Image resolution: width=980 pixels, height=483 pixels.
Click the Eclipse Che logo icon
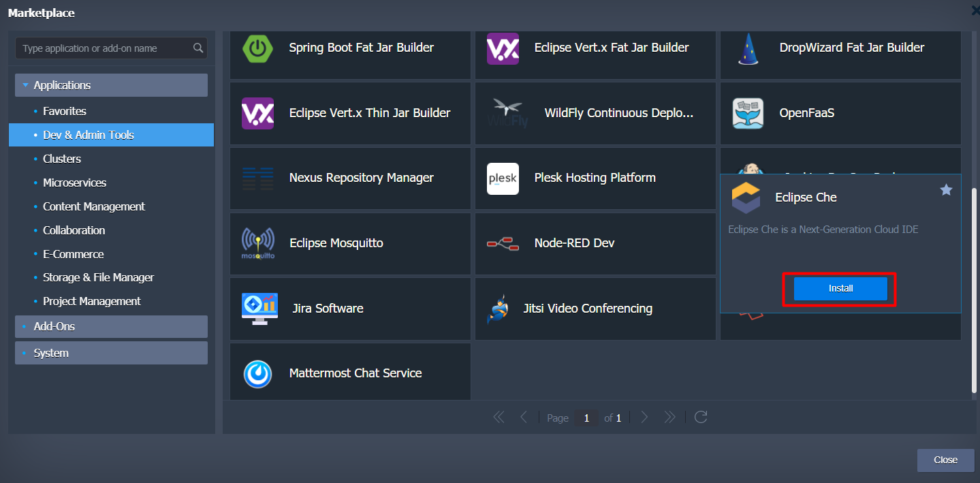point(746,198)
